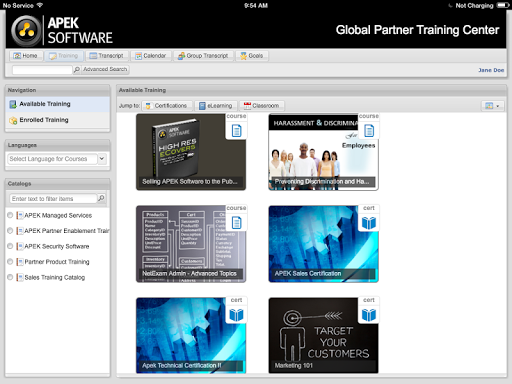The width and height of the screenshot is (512, 384).
Task: Select the APEK Security Software radio button
Action: (10, 246)
